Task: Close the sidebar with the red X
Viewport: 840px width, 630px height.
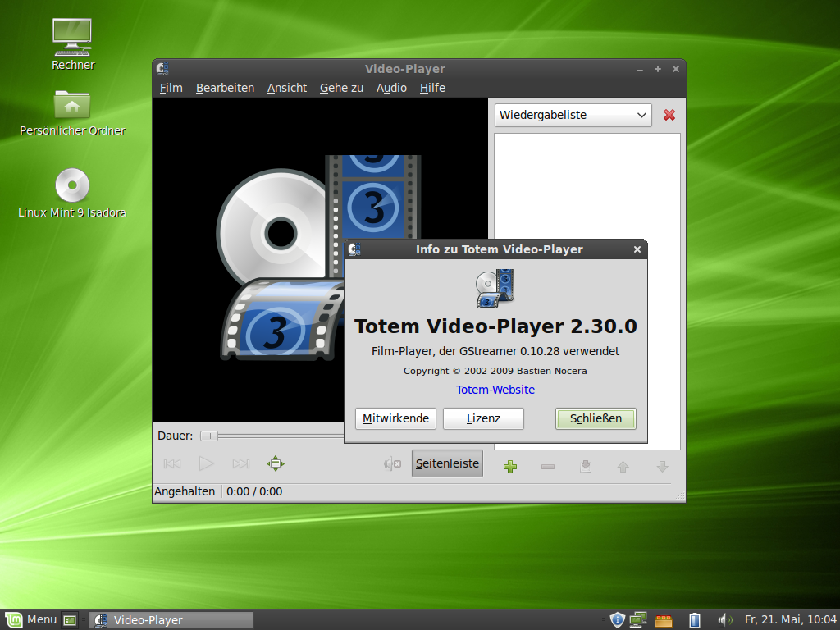Action: click(x=669, y=115)
